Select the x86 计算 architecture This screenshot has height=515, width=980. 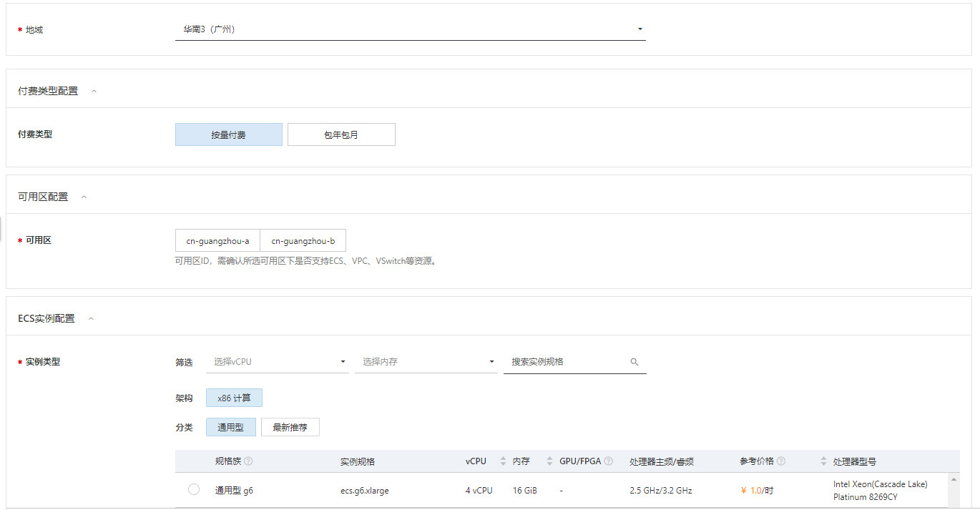tap(235, 398)
